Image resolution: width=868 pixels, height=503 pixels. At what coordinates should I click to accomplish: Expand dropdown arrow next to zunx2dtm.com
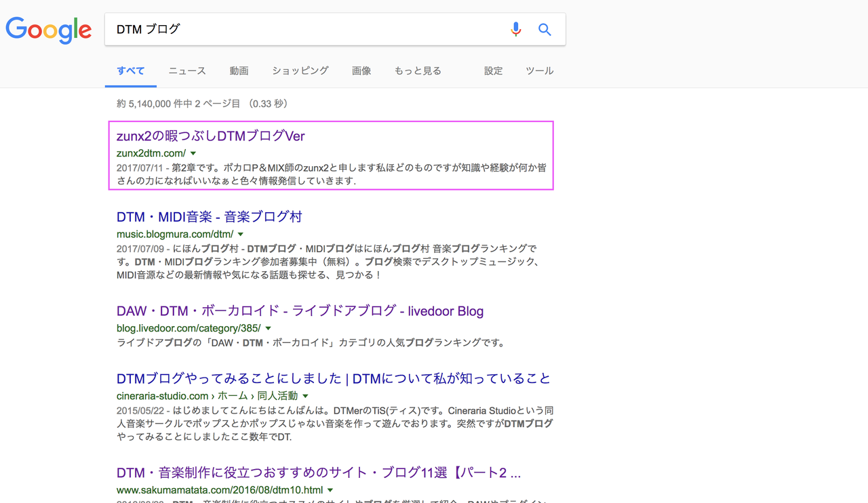[x=193, y=154]
